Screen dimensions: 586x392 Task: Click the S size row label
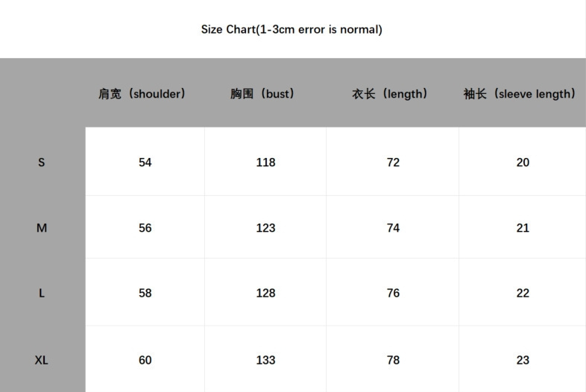[42, 162]
